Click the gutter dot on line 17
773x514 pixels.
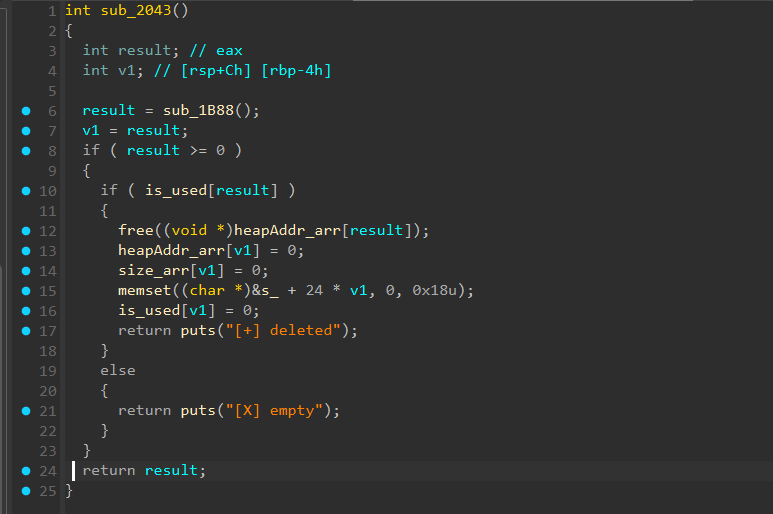(27, 331)
